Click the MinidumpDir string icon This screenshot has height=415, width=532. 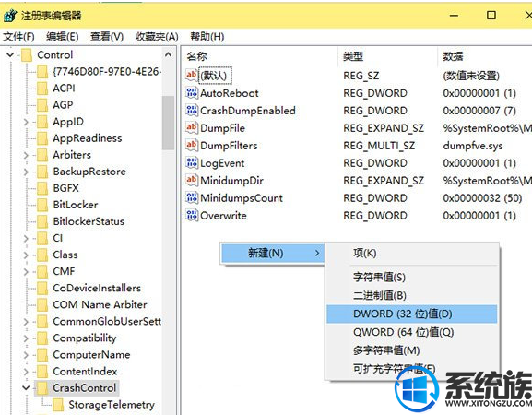point(192,180)
